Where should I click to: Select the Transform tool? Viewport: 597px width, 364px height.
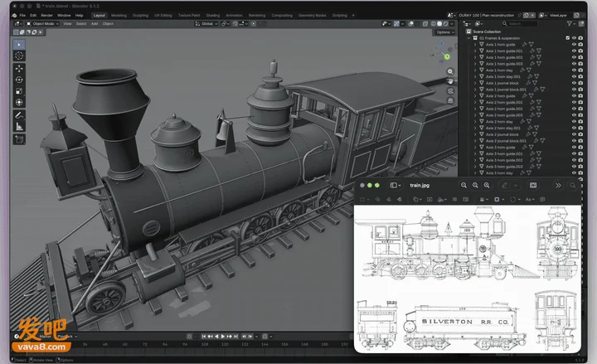click(x=19, y=102)
